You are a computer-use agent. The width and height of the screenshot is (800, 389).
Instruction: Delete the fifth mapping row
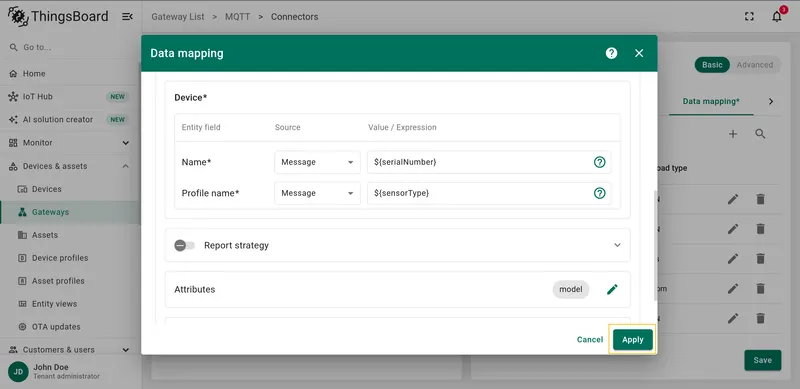(x=760, y=319)
